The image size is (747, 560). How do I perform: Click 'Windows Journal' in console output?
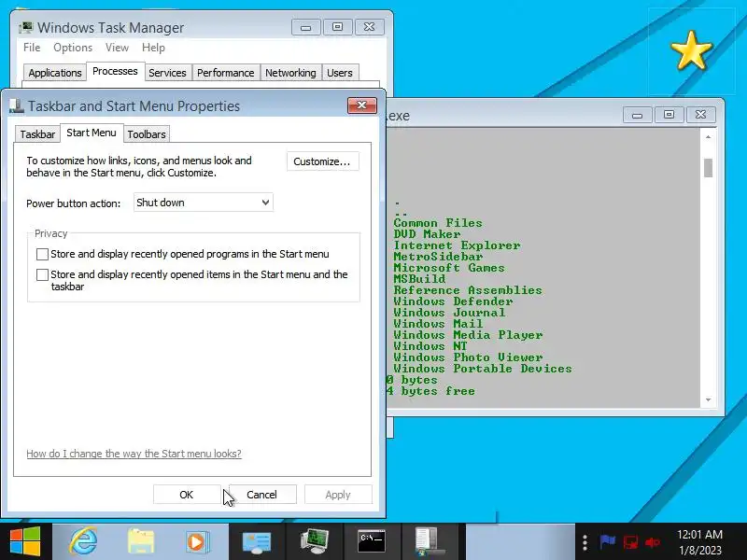point(449,313)
